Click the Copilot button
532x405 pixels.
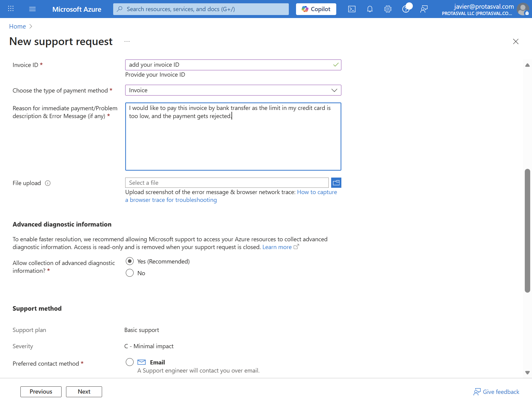(316, 9)
